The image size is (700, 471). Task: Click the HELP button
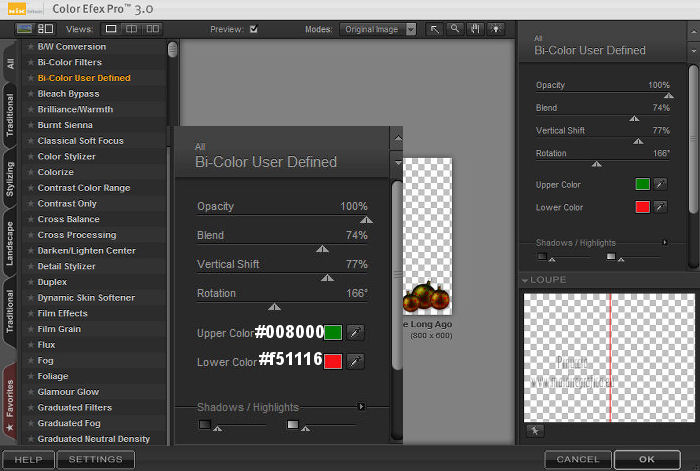[28, 459]
